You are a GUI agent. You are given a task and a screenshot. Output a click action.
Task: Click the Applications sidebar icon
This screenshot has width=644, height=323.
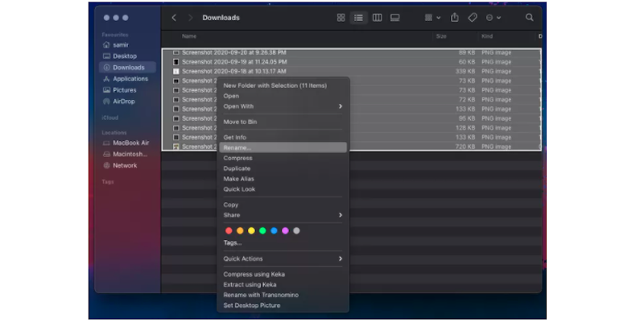(106, 78)
